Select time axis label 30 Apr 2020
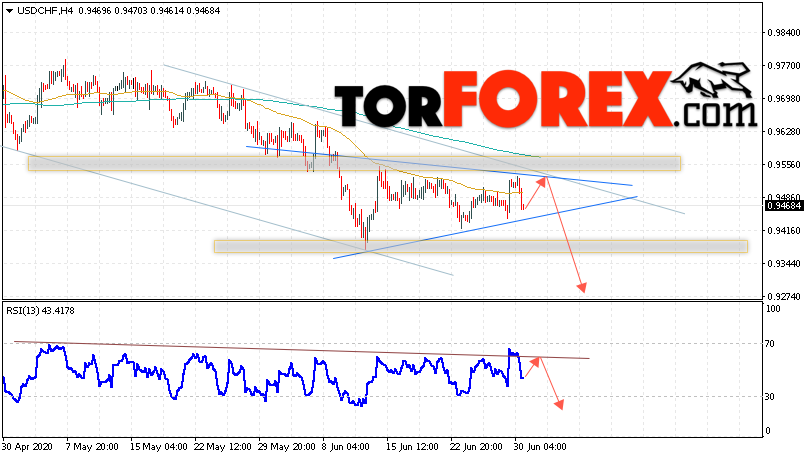Image resolution: width=808 pixels, height=458 pixels. pos(27,447)
